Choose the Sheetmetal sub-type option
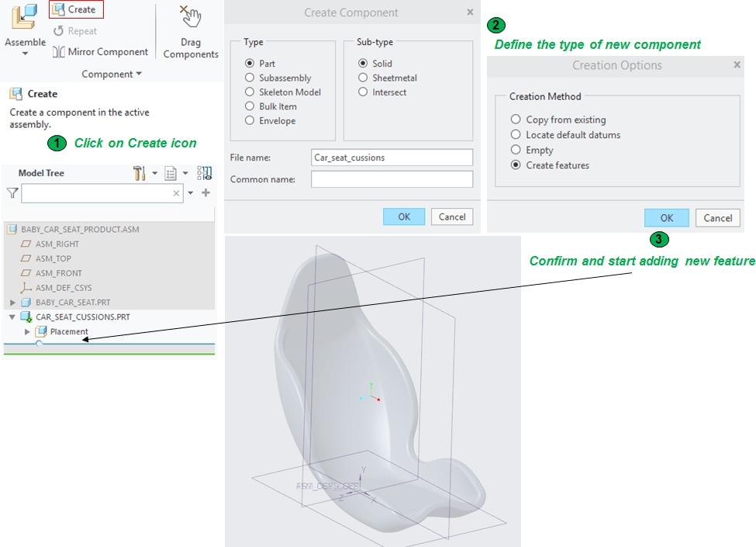756x547 pixels. click(363, 78)
